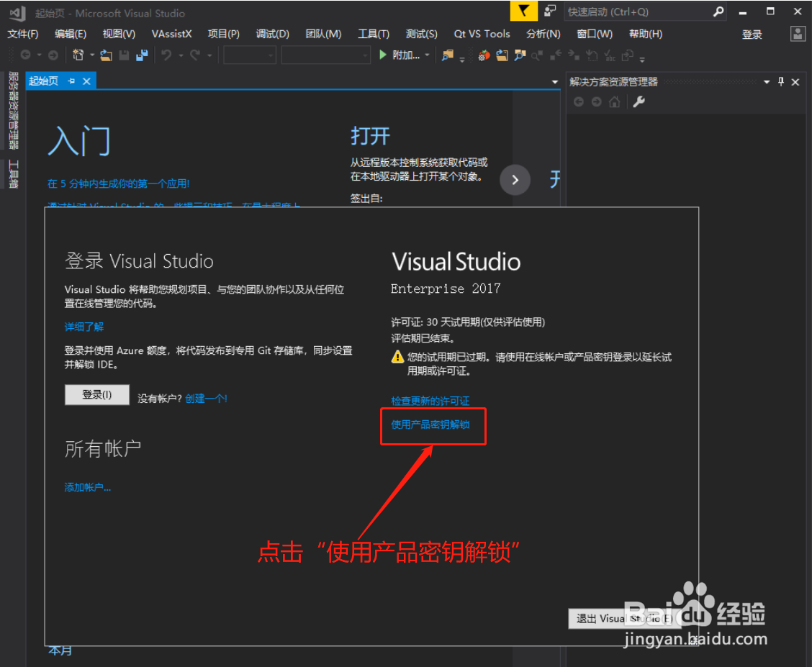Click the 使用产品密钥解锁 link

(x=430, y=425)
